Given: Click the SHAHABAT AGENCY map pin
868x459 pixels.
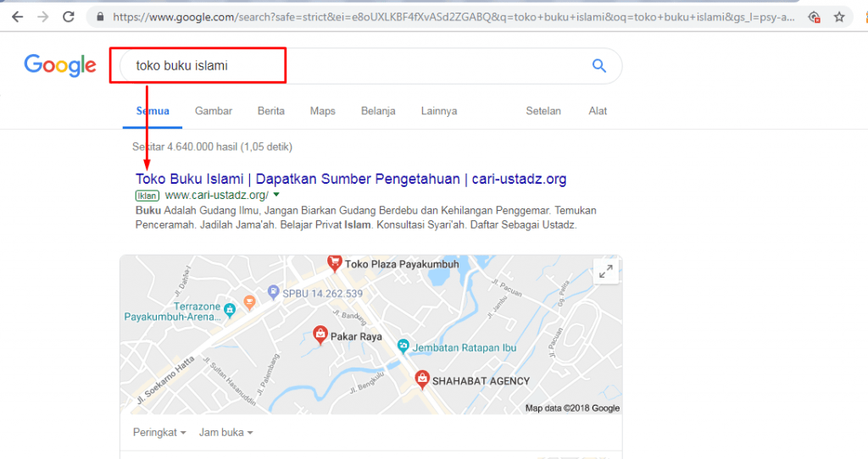Looking at the screenshot, I should 422,379.
